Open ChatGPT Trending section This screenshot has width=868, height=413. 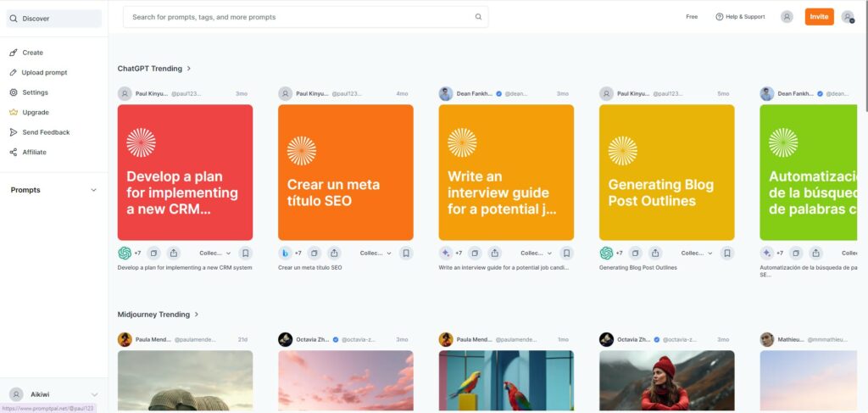pyautogui.click(x=154, y=69)
